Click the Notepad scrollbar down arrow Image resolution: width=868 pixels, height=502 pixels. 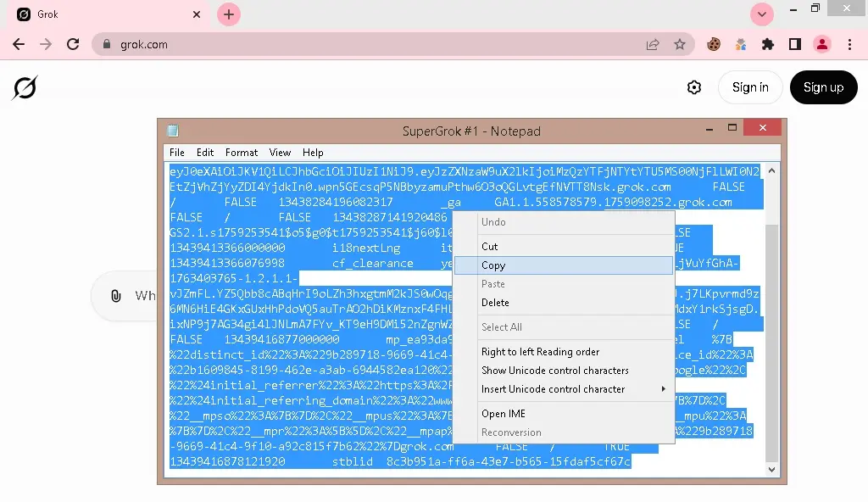[771, 469]
